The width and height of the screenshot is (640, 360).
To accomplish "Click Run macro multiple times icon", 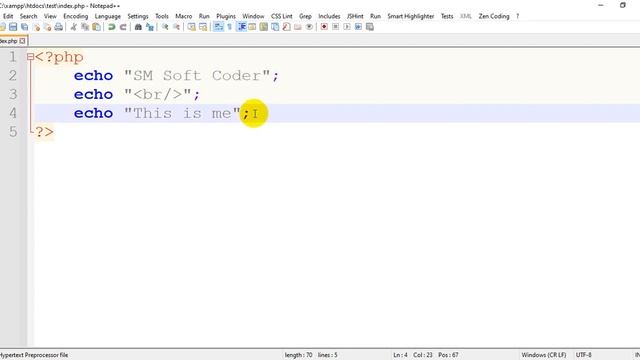I will point(358,27).
